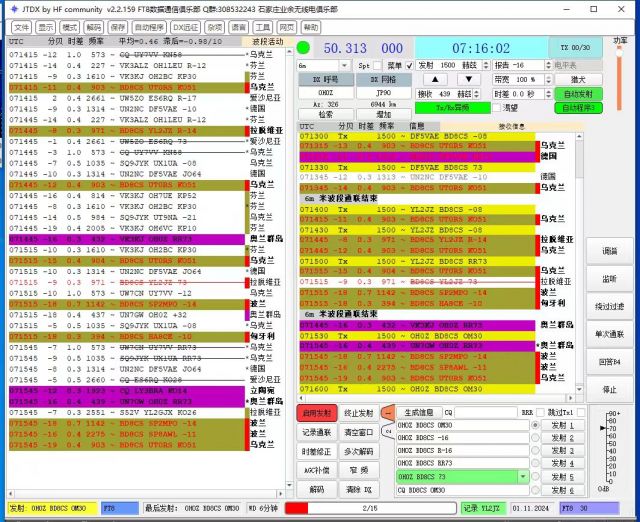
Task: Enable the 跳过Tx1 checkbox
Action: coord(581,413)
